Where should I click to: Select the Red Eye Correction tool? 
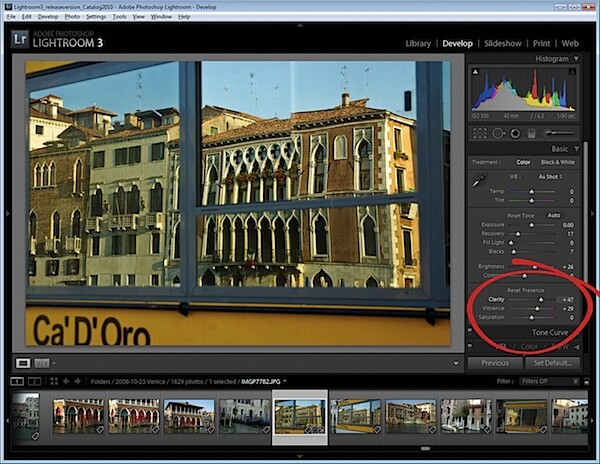515,134
